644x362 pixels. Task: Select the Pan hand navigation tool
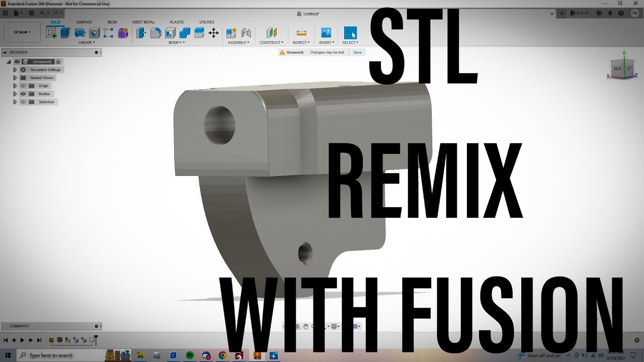(306, 326)
